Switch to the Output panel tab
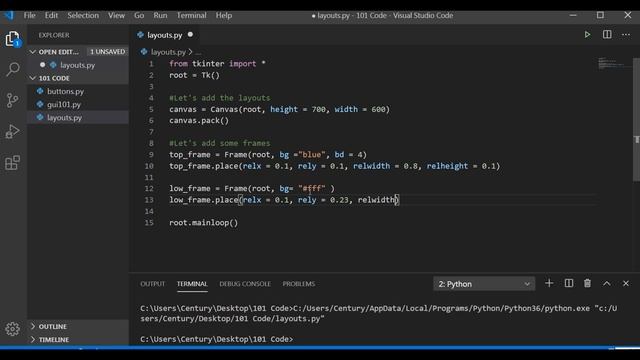This screenshot has height=360, width=640. pyautogui.click(x=153, y=284)
